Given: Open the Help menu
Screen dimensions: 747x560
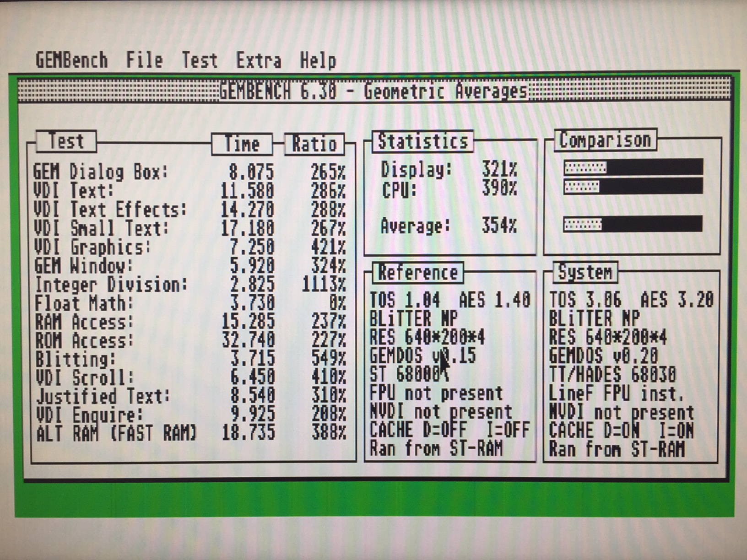Looking at the screenshot, I should coord(318,60).
